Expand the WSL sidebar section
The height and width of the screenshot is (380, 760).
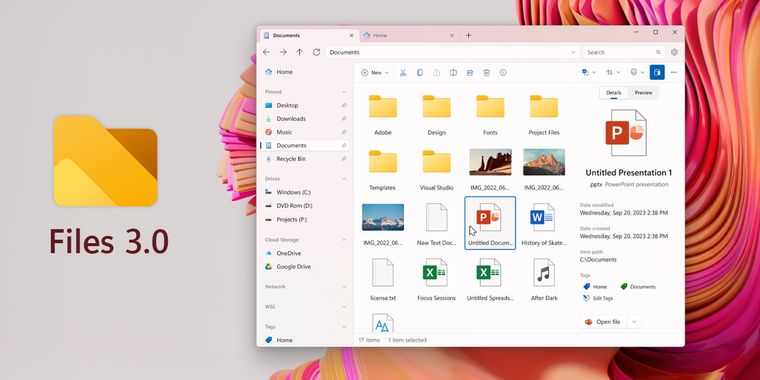pyautogui.click(x=344, y=307)
